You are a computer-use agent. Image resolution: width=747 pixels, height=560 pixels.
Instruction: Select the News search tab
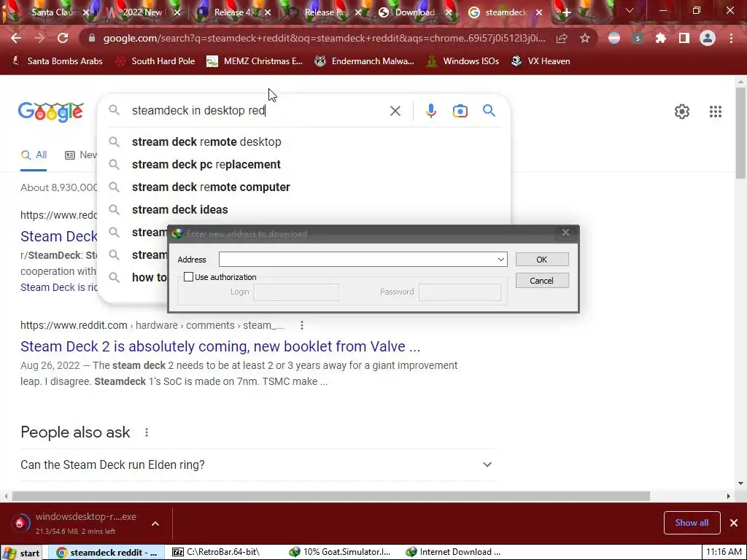(81, 155)
